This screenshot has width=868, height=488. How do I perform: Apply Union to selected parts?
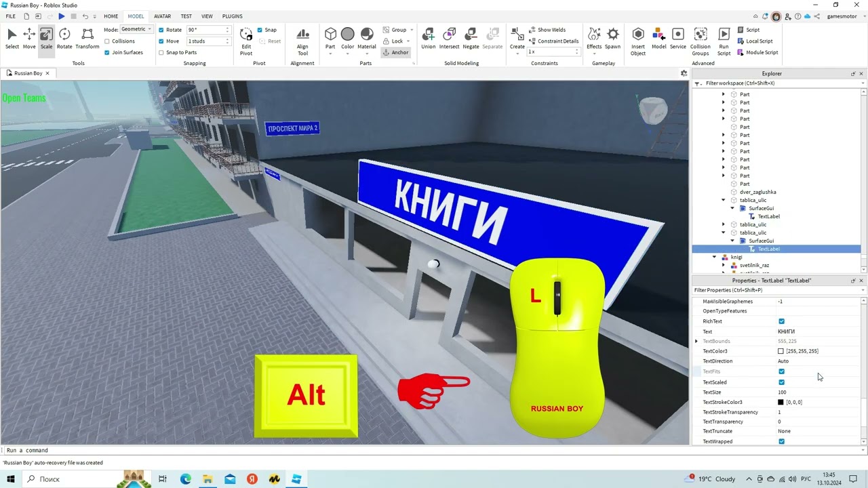(429, 39)
